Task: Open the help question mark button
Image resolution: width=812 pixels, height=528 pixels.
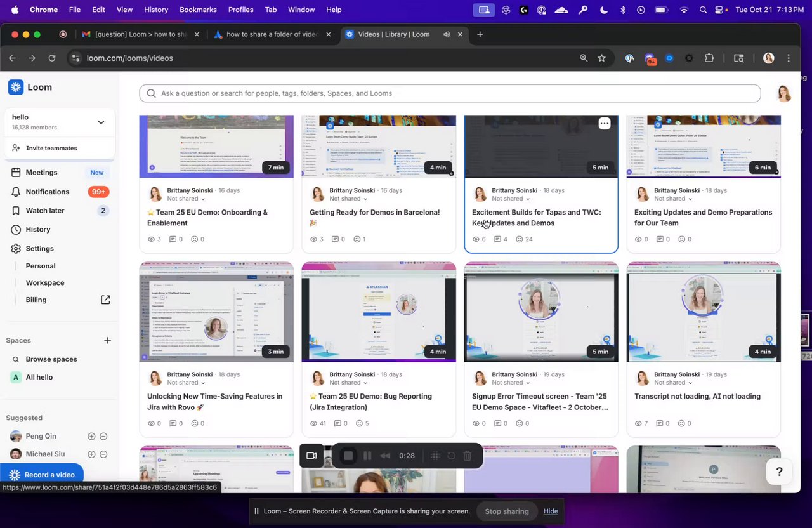Action: coord(779,472)
